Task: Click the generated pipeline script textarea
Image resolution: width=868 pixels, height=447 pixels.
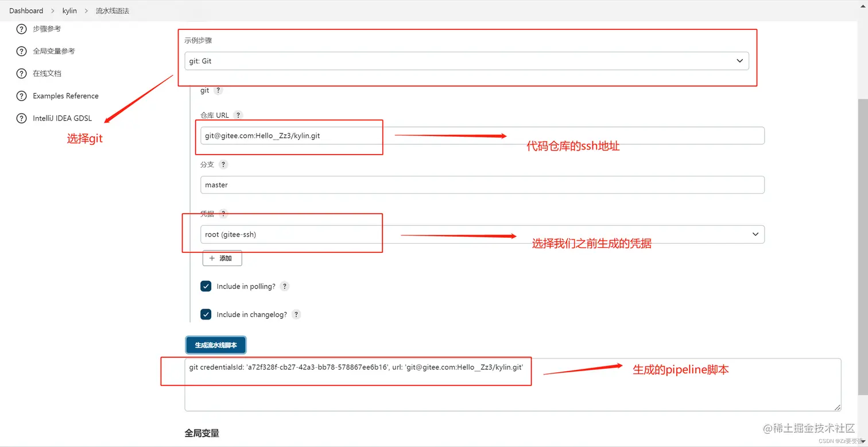Action: [513, 384]
